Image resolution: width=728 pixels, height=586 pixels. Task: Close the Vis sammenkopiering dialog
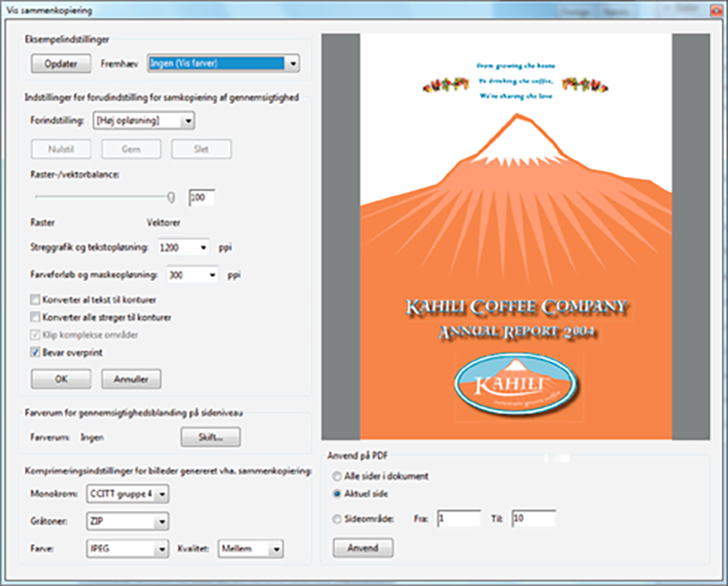(x=717, y=10)
